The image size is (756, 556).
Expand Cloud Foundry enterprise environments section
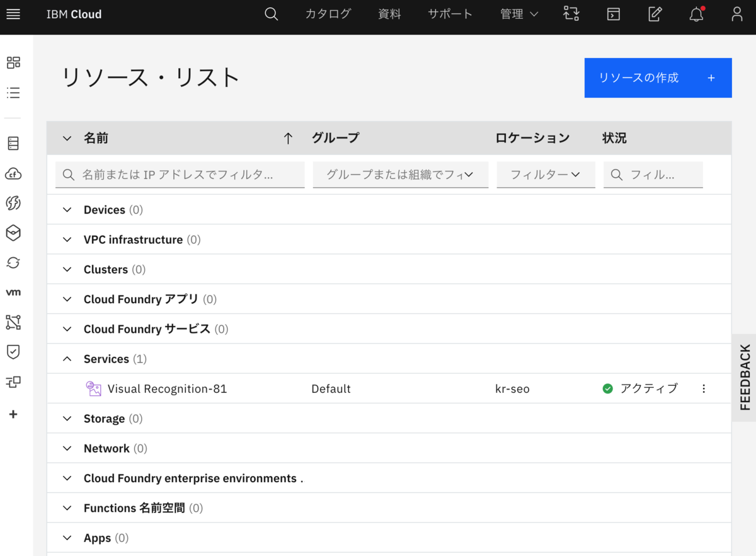point(67,478)
